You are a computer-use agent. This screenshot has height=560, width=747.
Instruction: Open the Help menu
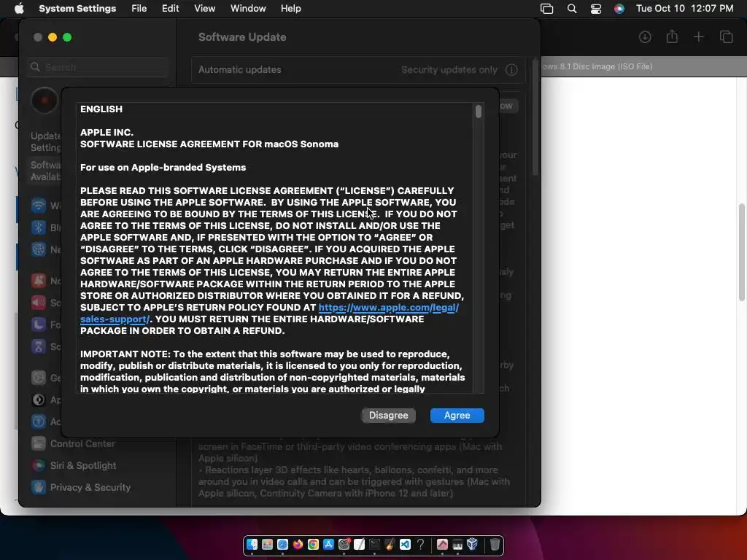coord(290,9)
